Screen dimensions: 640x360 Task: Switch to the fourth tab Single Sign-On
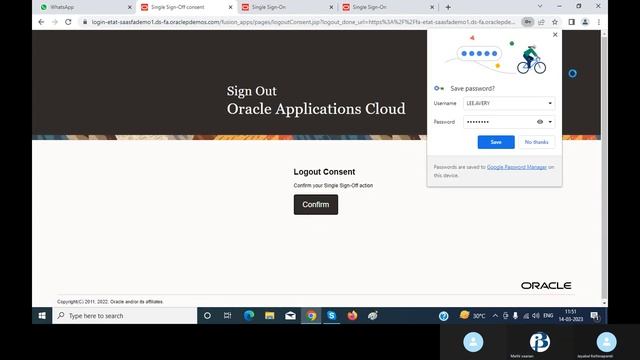click(387, 7)
